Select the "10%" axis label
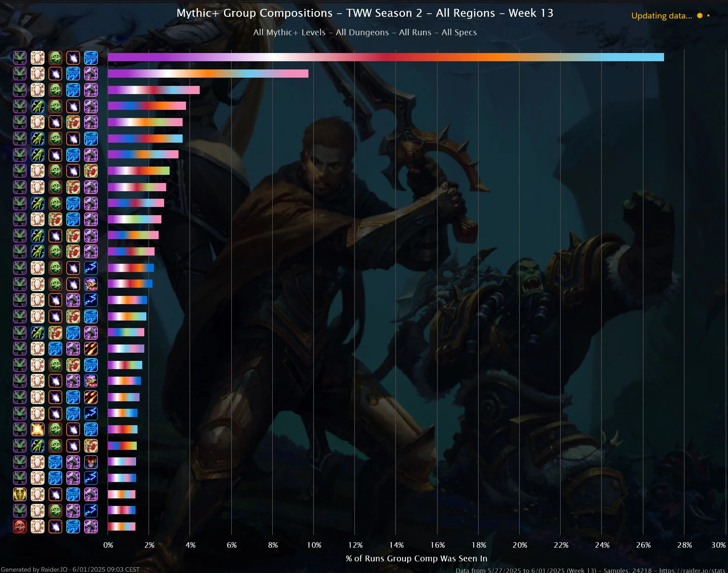The width and height of the screenshot is (728, 573). (x=314, y=545)
